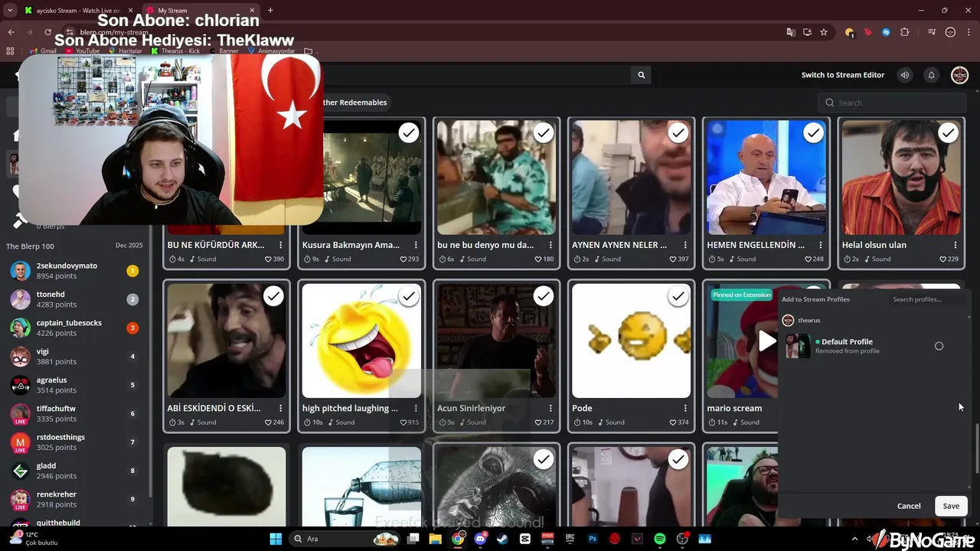Open the user profile avatar menu
The height and width of the screenshot is (551, 980).
tap(959, 75)
